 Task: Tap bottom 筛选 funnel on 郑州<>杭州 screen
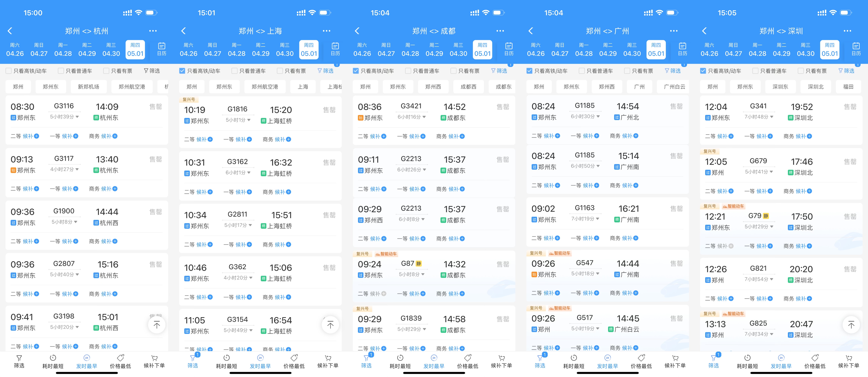coord(19,361)
